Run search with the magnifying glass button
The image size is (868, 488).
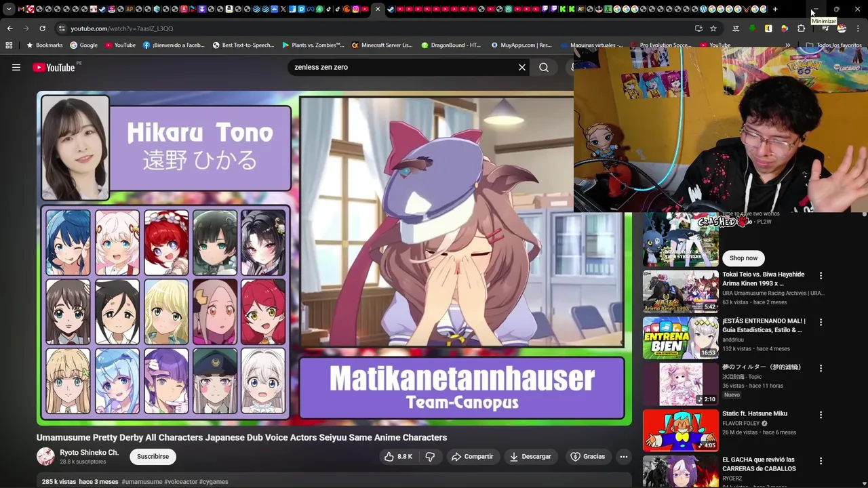click(x=544, y=67)
